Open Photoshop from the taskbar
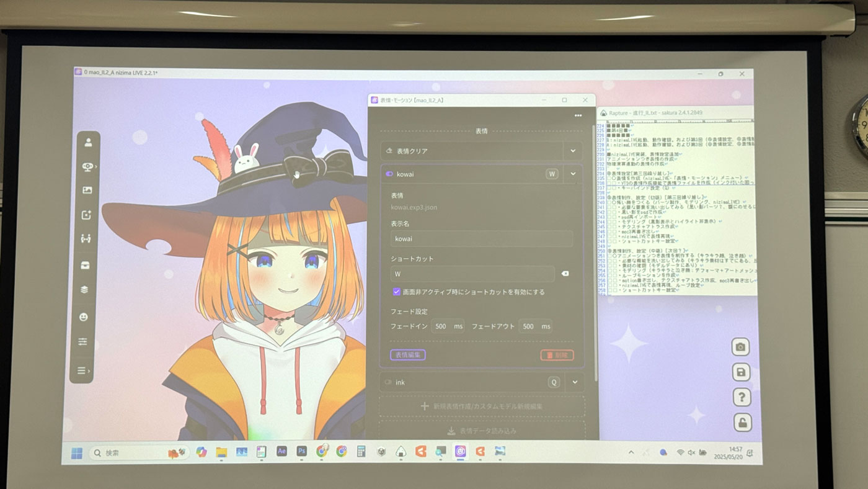868x489 pixels. point(301,451)
